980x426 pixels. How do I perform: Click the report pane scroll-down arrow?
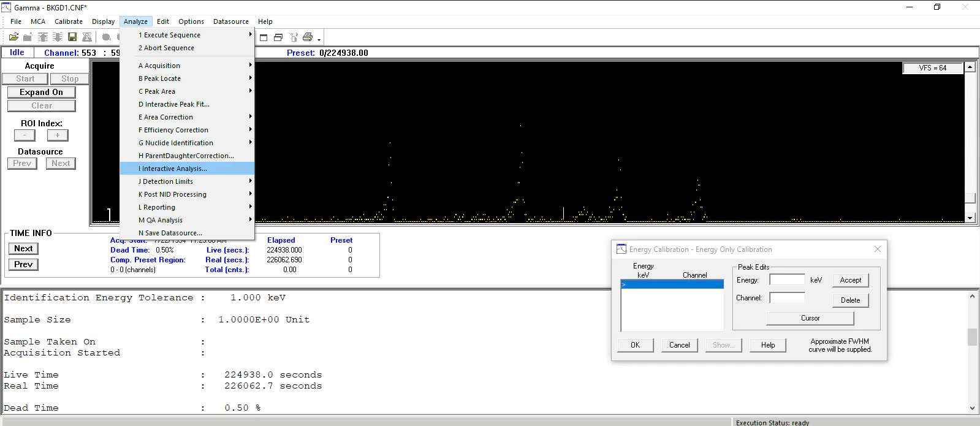click(972, 408)
